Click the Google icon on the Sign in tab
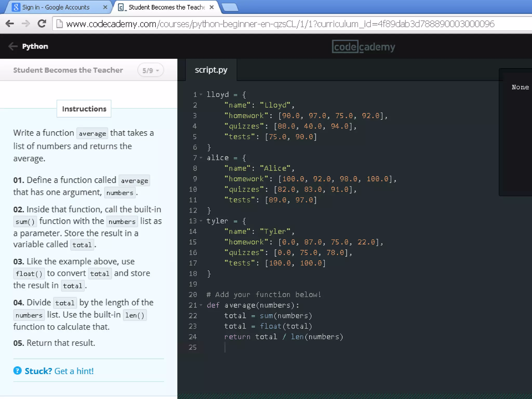Viewport: 532px width, 399px height. click(16, 7)
